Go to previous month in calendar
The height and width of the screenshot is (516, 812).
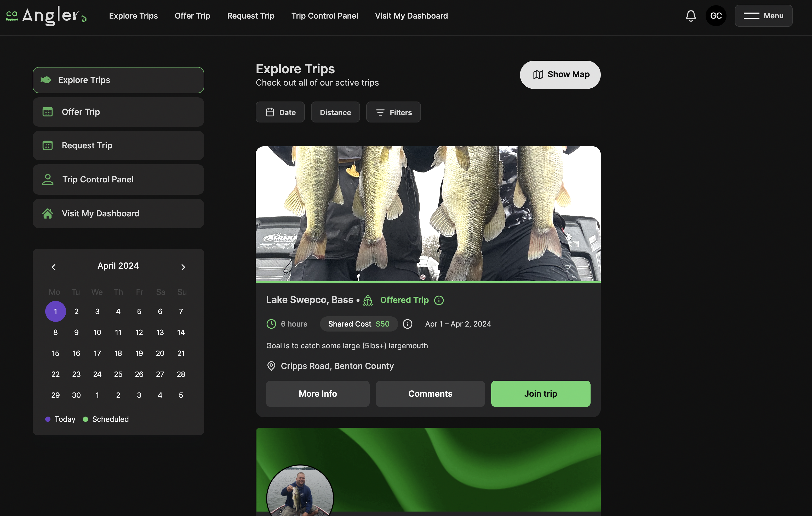pyautogui.click(x=54, y=267)
